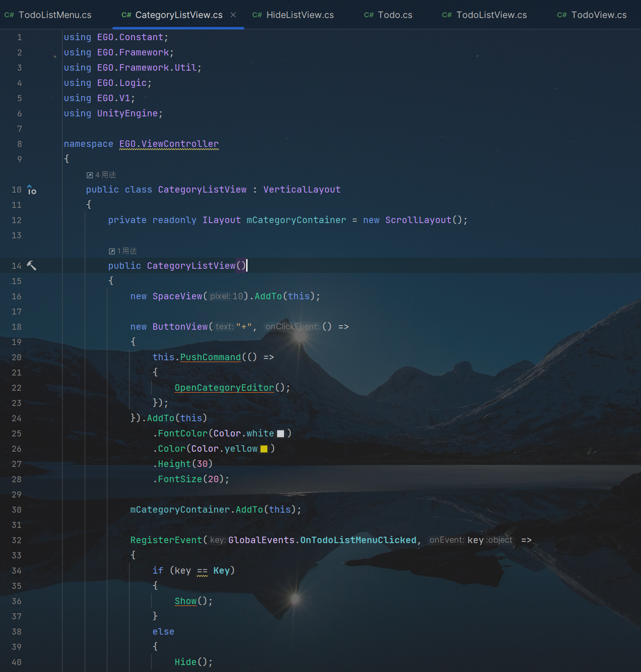Click the C# icon on HideListView.cs tab
641x672 pixels.
(257, 15)
